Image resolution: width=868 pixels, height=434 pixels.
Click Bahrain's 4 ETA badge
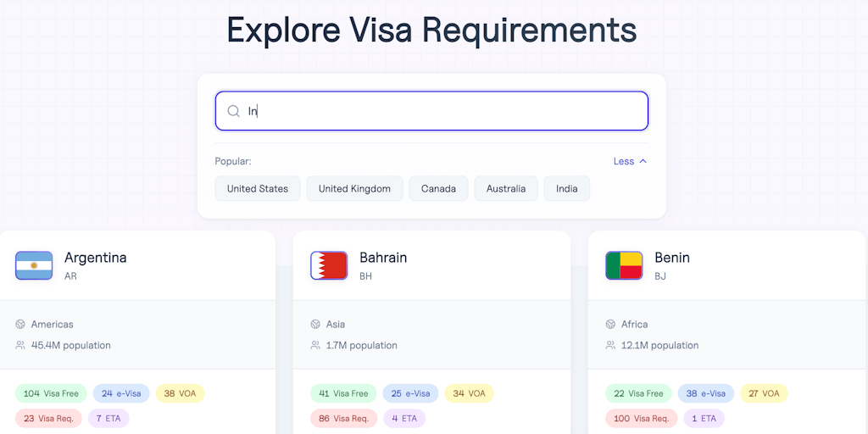(404, 419)
